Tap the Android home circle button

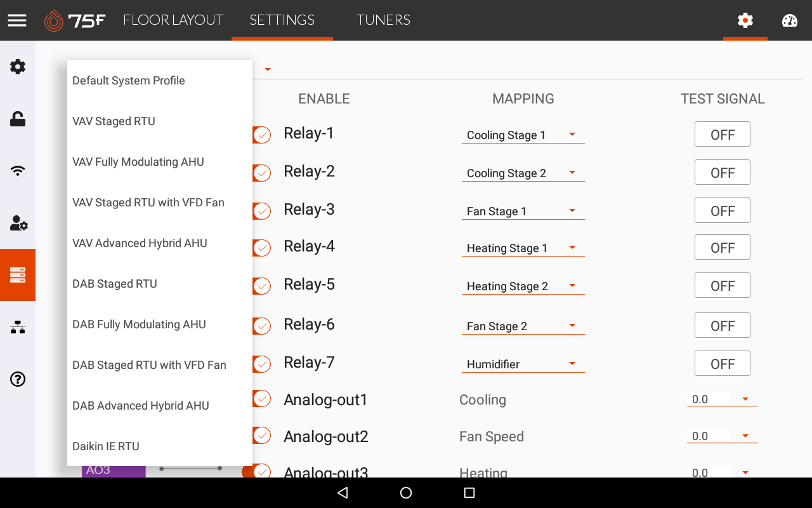click(x=406, y=493)
